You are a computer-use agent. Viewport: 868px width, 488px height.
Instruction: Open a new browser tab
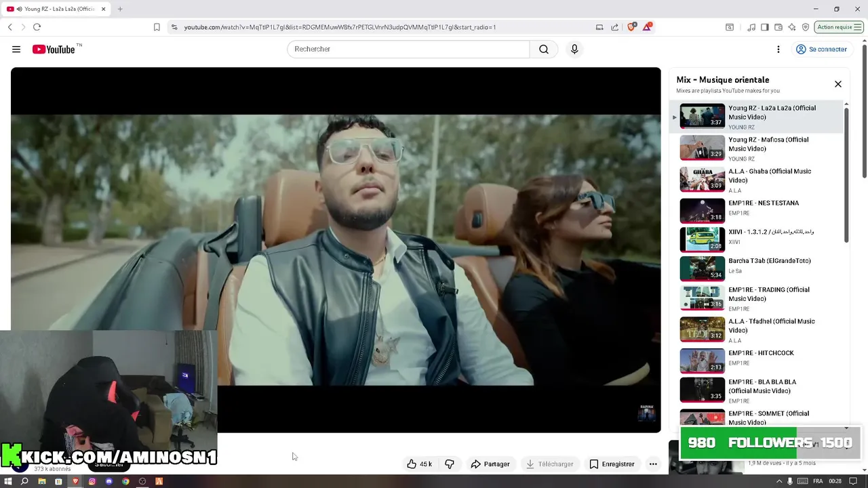pyautogui.click(x=120, y=9)
